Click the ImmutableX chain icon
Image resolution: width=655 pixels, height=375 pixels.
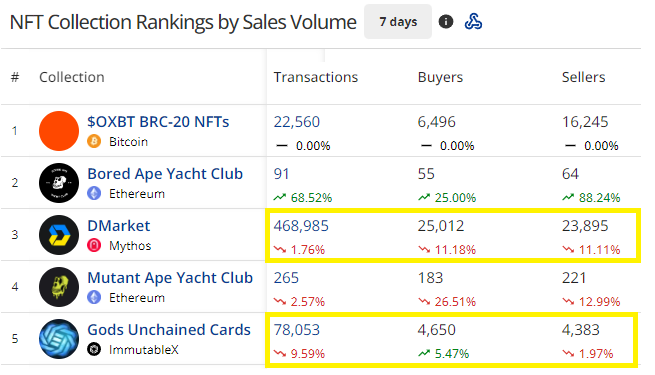point(94,349)
